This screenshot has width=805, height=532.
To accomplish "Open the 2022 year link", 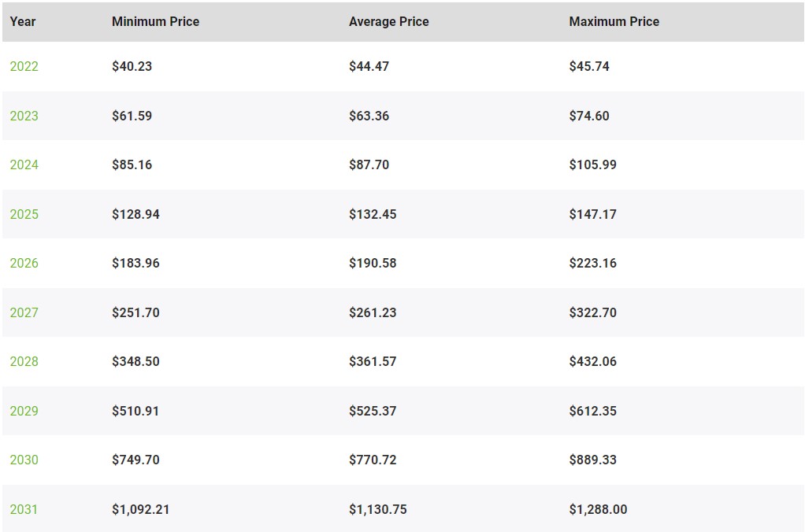I will pyautogui.click(x=24, y=66).
